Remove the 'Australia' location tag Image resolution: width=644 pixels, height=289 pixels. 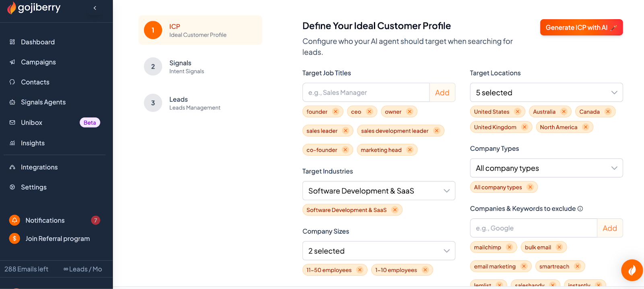click(564, 112)
